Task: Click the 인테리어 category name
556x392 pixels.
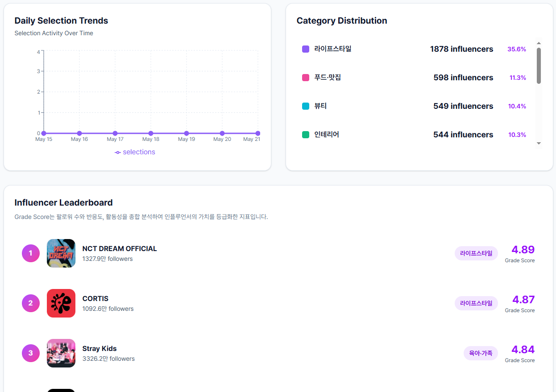Action: (327, 134)
